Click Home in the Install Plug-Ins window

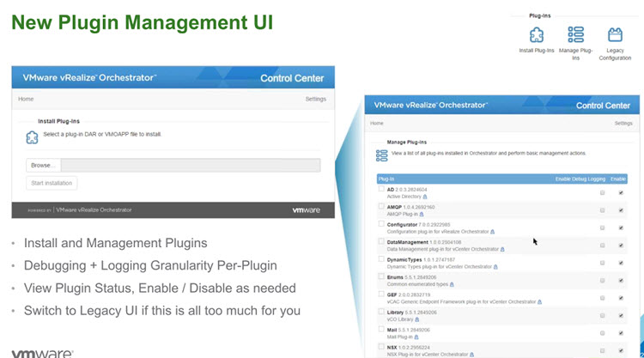click(x=26, y=99)
